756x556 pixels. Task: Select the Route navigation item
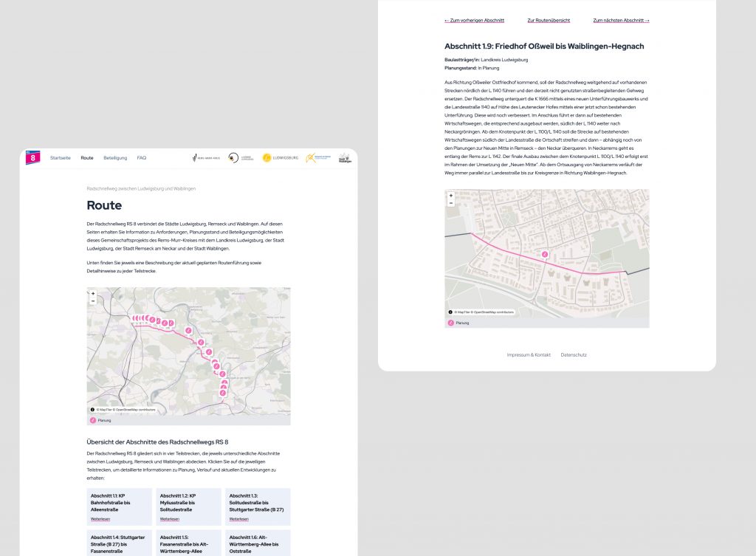[87, 158]
